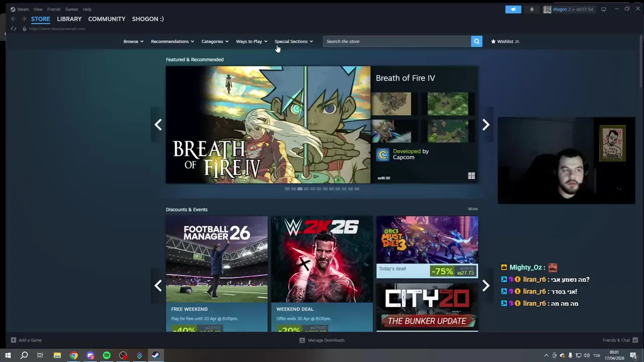Open the Orcs Must Die 3 today's deal
Image resolution: width=644 pixels, height=362 pixels.
427,247
